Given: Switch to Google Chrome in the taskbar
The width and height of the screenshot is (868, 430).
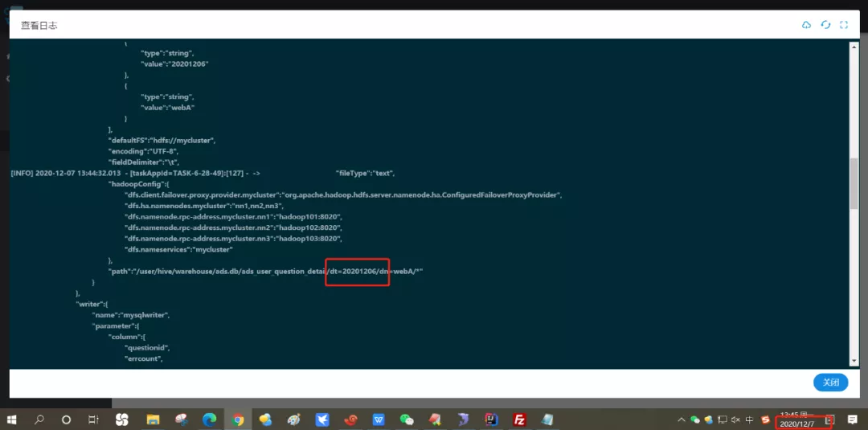Looking at the screenshot, I should pos(238,420).
